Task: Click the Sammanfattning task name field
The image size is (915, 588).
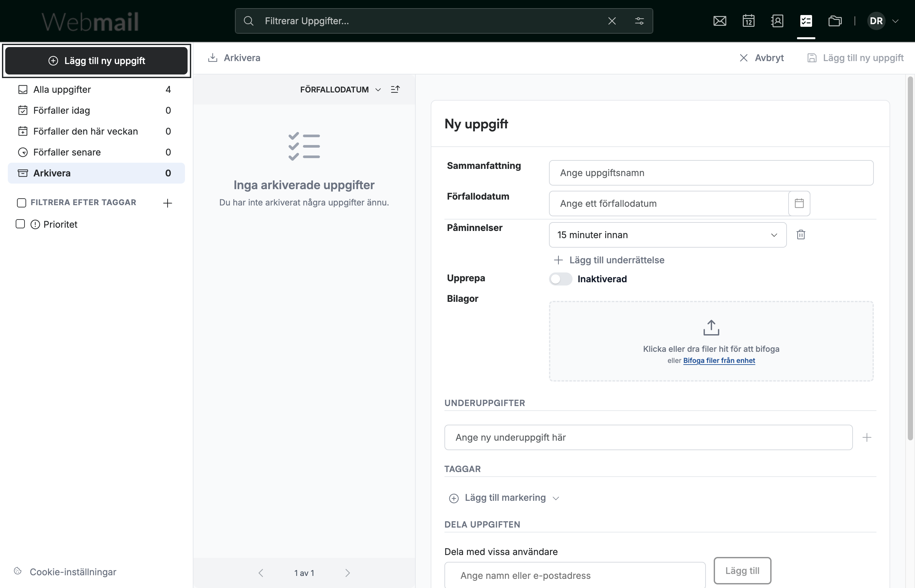Action: [x=711, y=173]
